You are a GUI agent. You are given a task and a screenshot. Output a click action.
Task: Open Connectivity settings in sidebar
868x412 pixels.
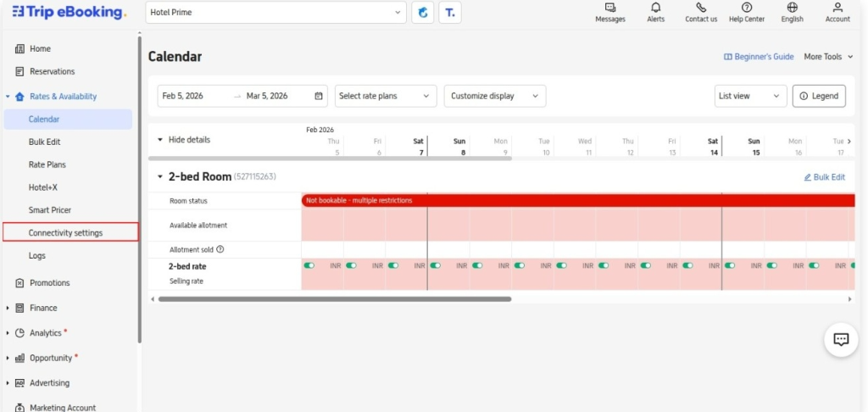[66, 232]
